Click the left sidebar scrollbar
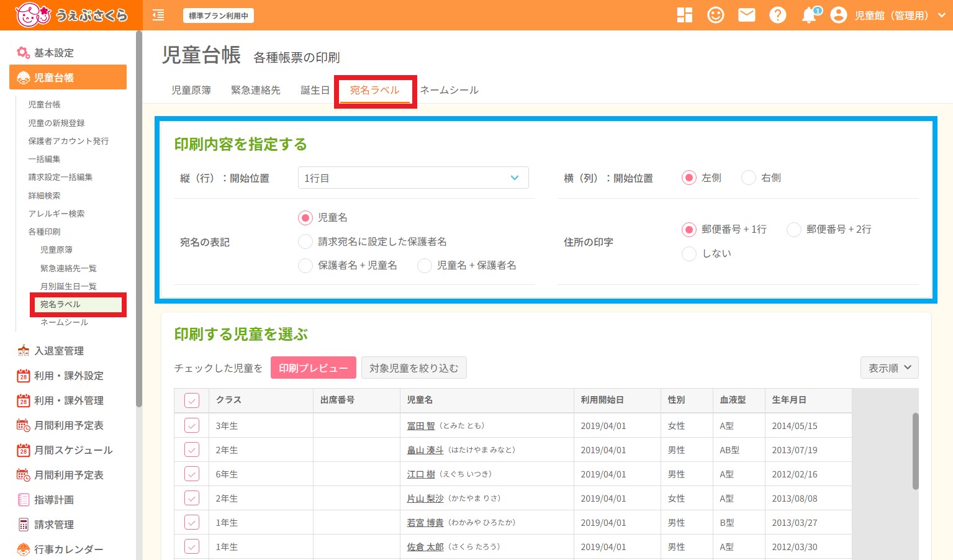The width and height of the screenshot is (953, 560). click(x=139, y=220)
